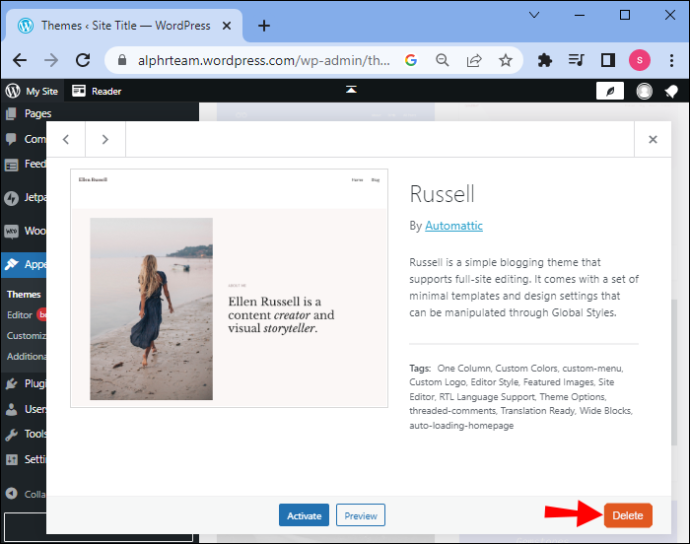
Task: Open My Site from the WordPress logo
Action: (x=13, y=91)
